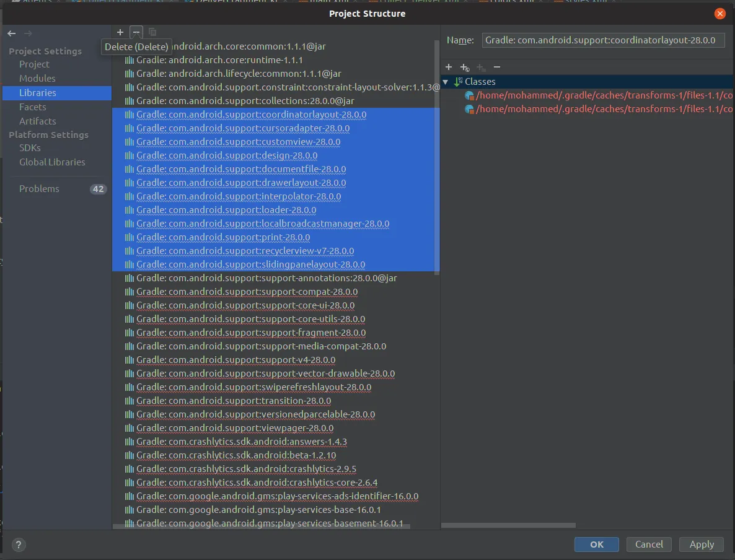
Task: Open SDKs platform settings
Action: pos(30,147)
